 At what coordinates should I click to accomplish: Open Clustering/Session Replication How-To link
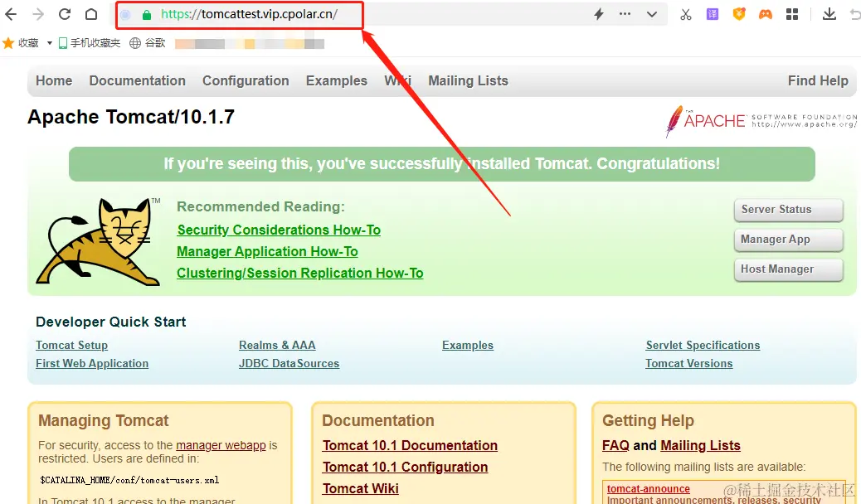click(299, 273)
